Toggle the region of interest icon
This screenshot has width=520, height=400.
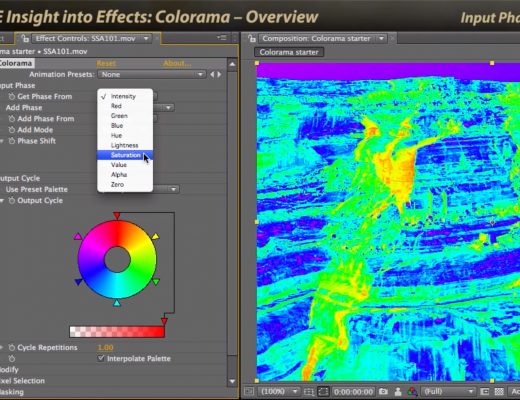pyautogui.click(x=323, y=391)
